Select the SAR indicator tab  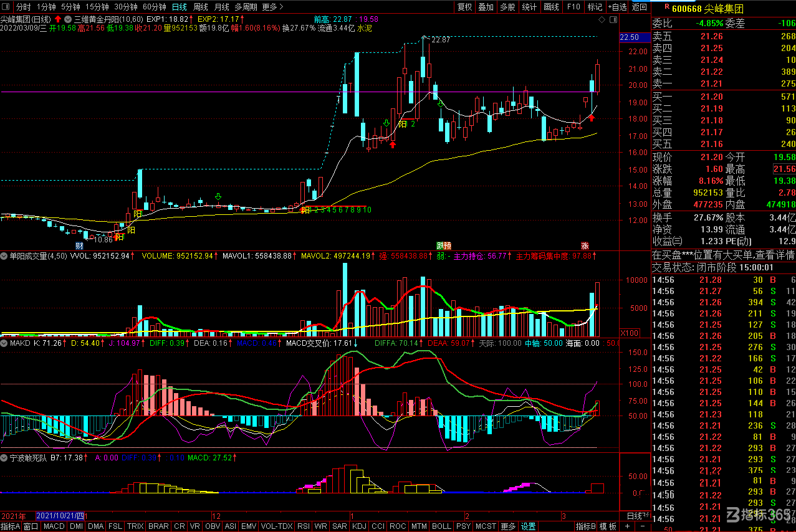(340, 526)
